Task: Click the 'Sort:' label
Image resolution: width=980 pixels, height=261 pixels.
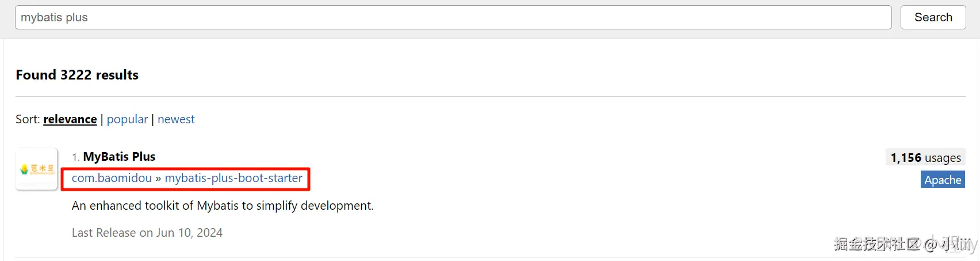Action: click(28, 119)
